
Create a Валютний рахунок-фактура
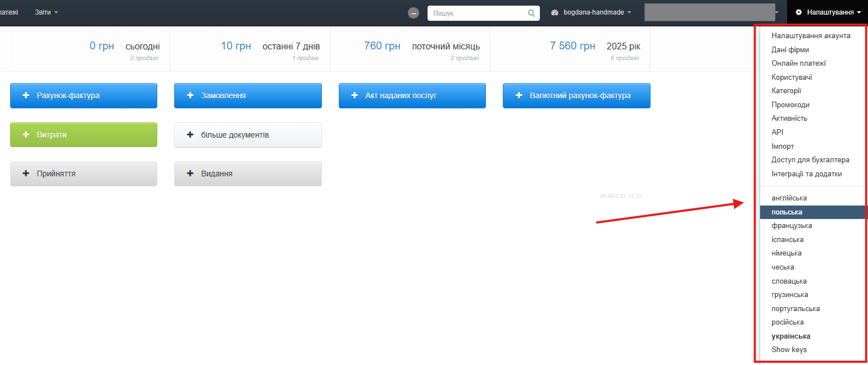(x=576, y=95)
